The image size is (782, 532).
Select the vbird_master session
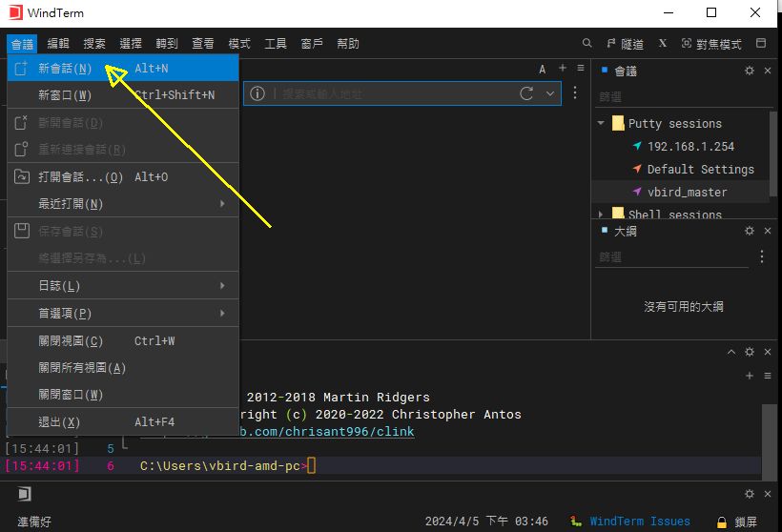pyautogui.click(x=687, y=192)
